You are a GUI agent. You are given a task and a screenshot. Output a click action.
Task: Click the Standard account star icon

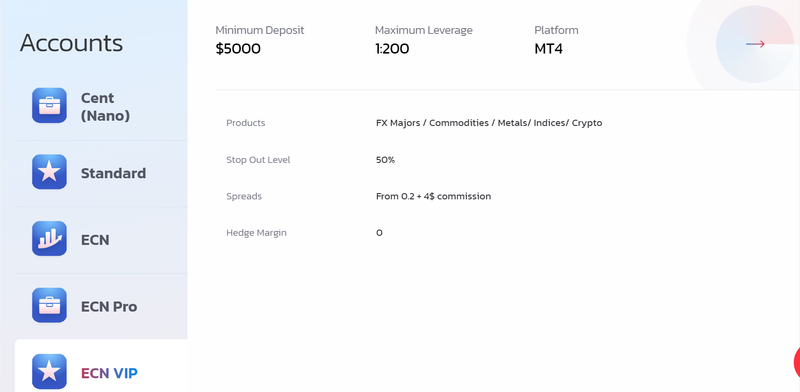pos(49,172)
